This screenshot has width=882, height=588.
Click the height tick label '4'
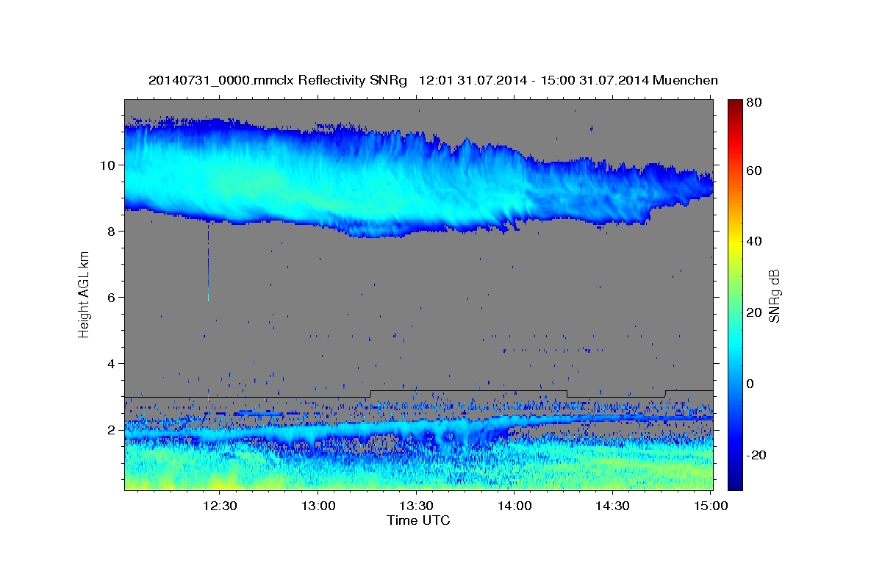(112, 363)
